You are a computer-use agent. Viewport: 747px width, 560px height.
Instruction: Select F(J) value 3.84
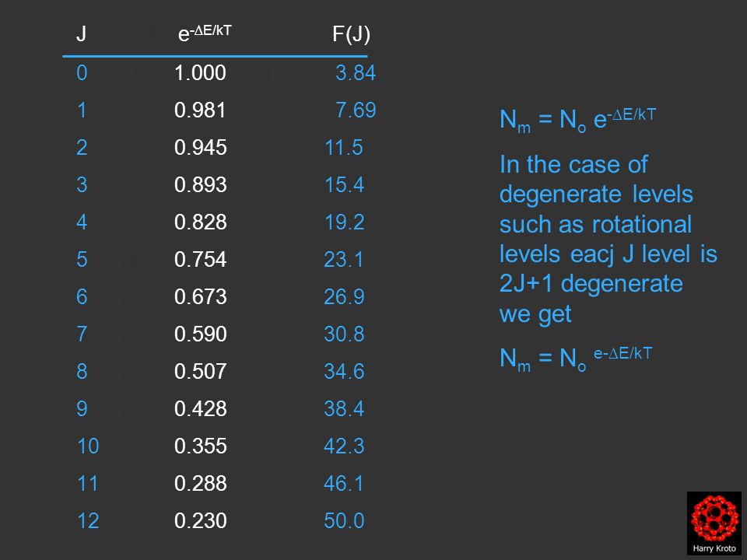coord(356,73)
